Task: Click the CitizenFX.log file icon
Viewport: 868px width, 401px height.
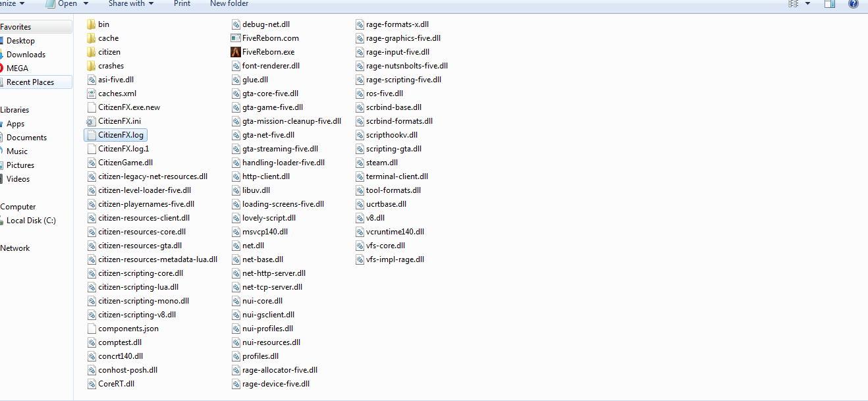Action: click(91, 135)
